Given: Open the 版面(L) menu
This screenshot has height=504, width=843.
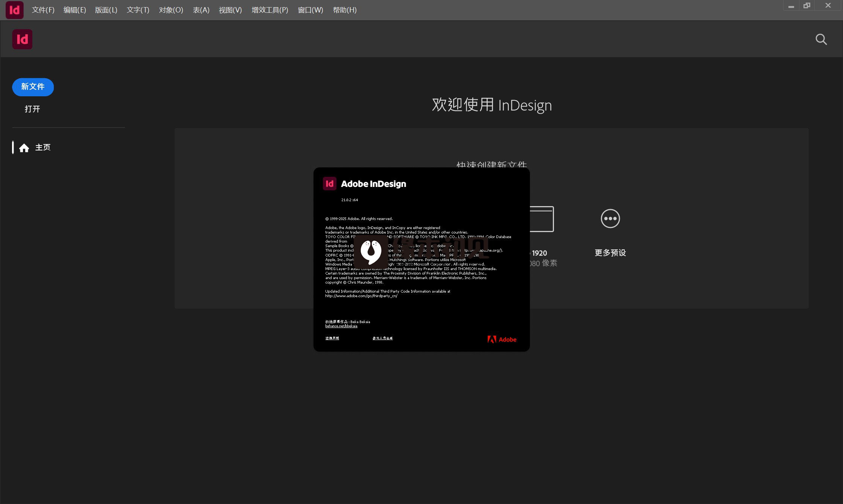Looking at the screenshot, I should click(106, 10).
